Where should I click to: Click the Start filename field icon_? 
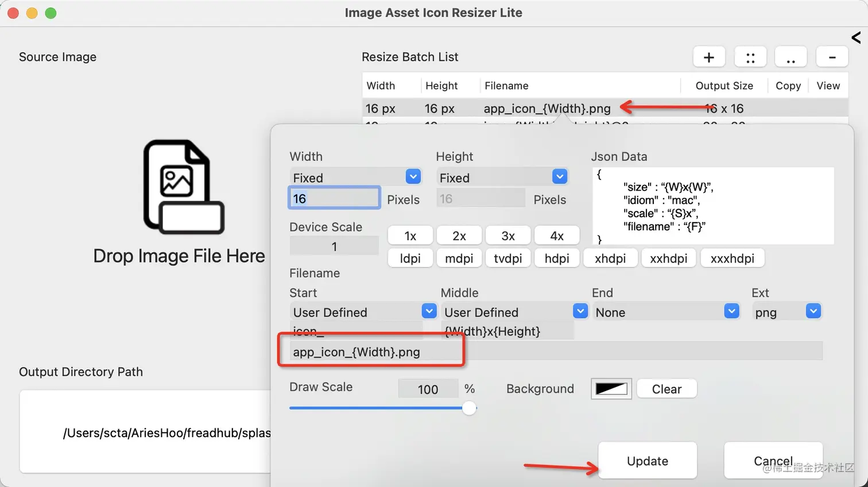pyautogui.click(x=356, y=330)
